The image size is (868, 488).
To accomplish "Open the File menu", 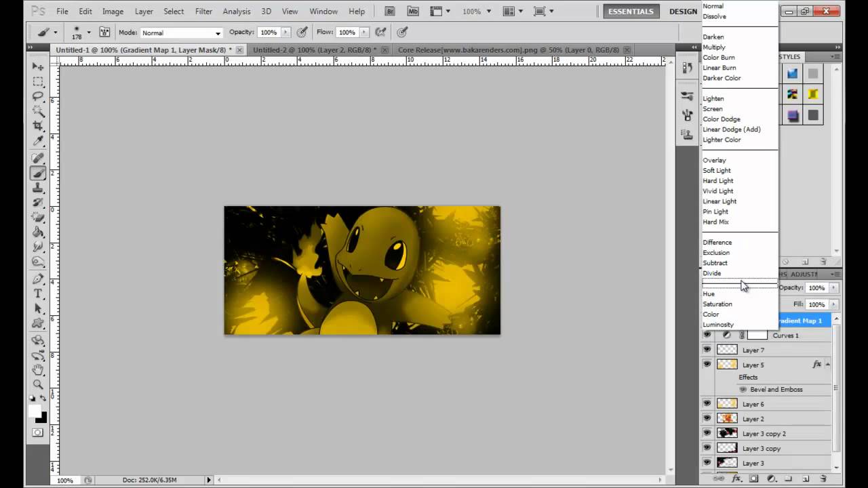I will tap(62, 12).
